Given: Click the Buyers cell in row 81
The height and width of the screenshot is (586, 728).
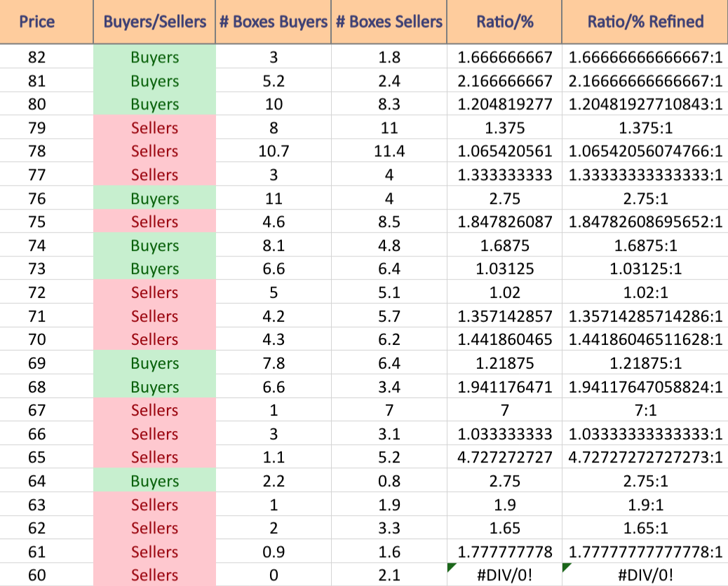Looking at the screenshot, I should (x=154, y=81).
